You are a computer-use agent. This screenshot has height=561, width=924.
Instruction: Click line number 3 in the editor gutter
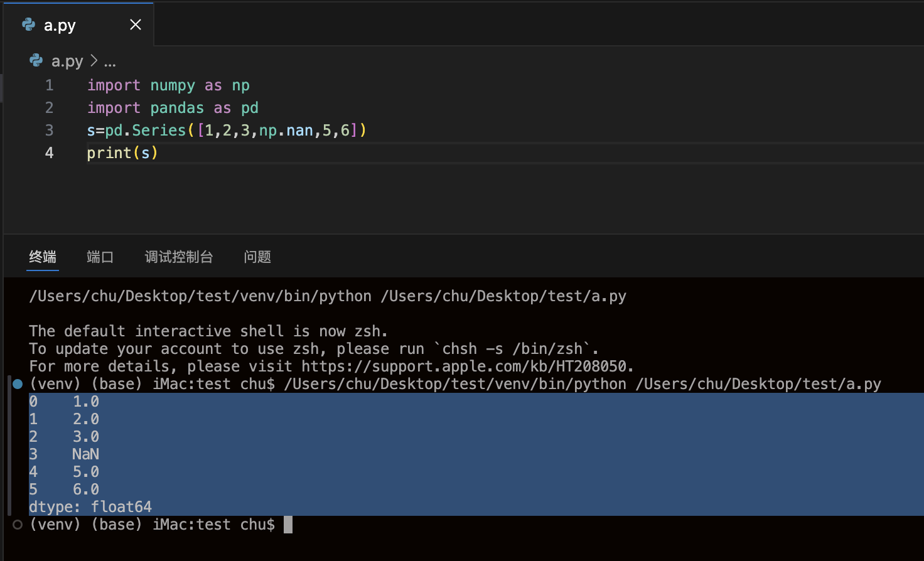[49, 131]
